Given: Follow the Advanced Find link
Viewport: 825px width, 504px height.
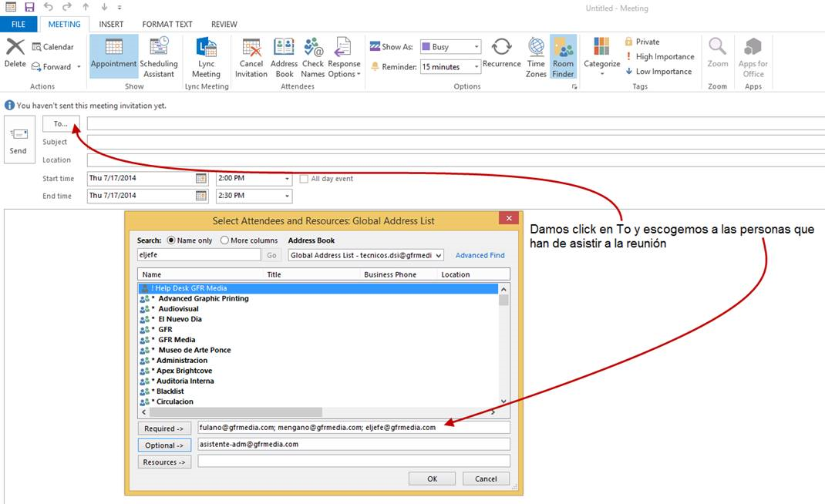Looking at the screenshot, I should 480,255.
